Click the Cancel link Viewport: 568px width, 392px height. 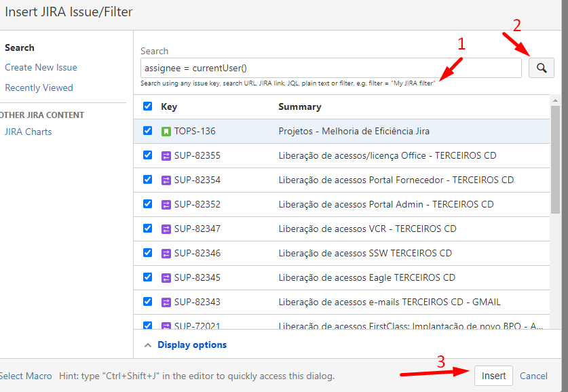point(533,376)
